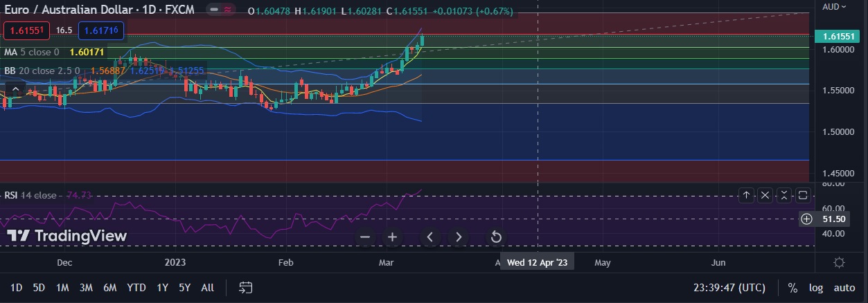Toggle log scale mode
The width and height of the screenshot is (868, 303).
816,288
